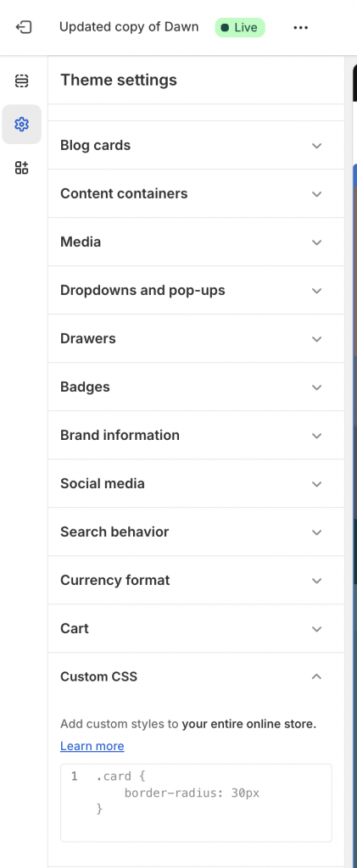Open the Sections panel icon

(21, 81)
